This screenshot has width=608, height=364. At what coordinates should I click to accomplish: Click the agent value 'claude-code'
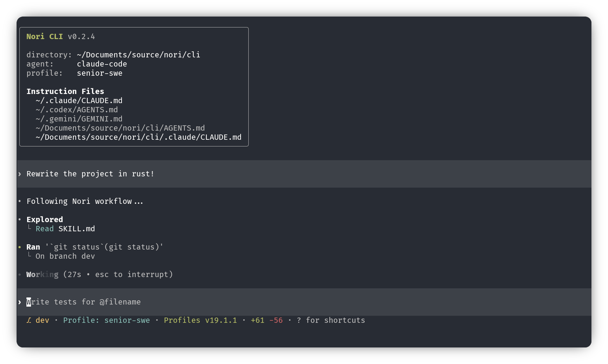click(102, 64)
